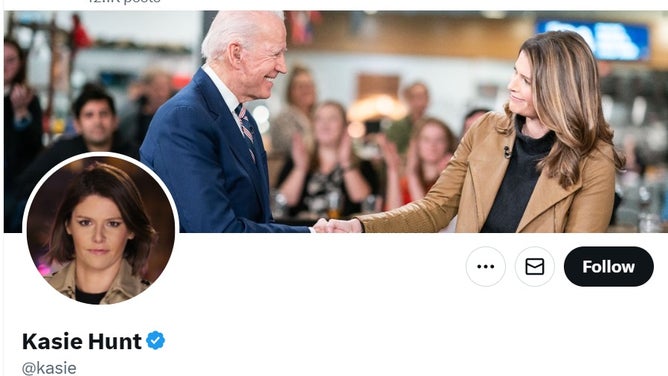668x376 pixels.
Task: Click the black turtleneck under tan jacket
Action: 518,179
